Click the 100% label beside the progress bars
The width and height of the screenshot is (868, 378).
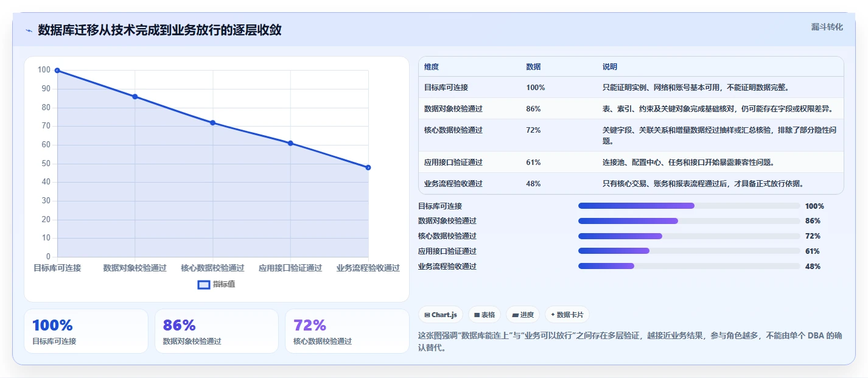814,206
